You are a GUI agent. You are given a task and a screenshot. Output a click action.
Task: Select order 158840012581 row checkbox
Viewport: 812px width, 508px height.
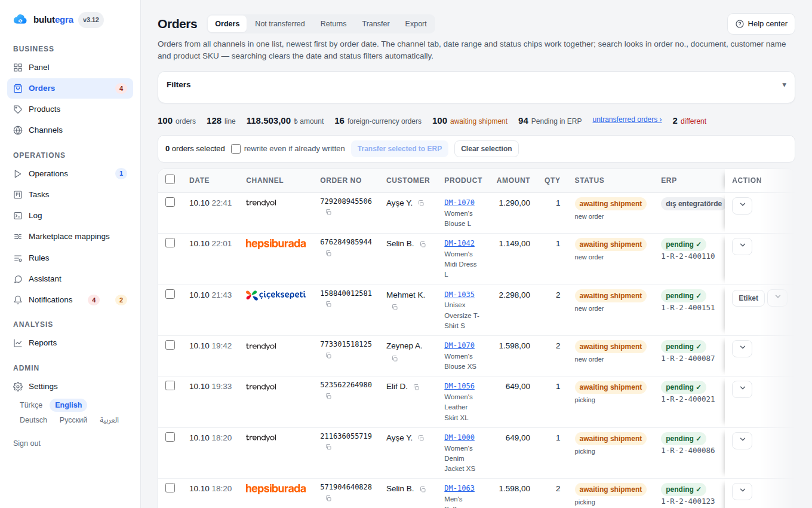pyautogui.click(x=170, y=294)
